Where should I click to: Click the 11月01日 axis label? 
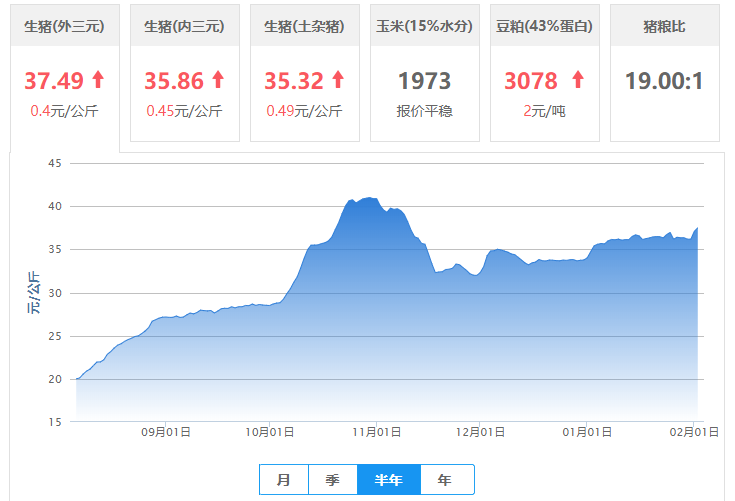(377, 432)
